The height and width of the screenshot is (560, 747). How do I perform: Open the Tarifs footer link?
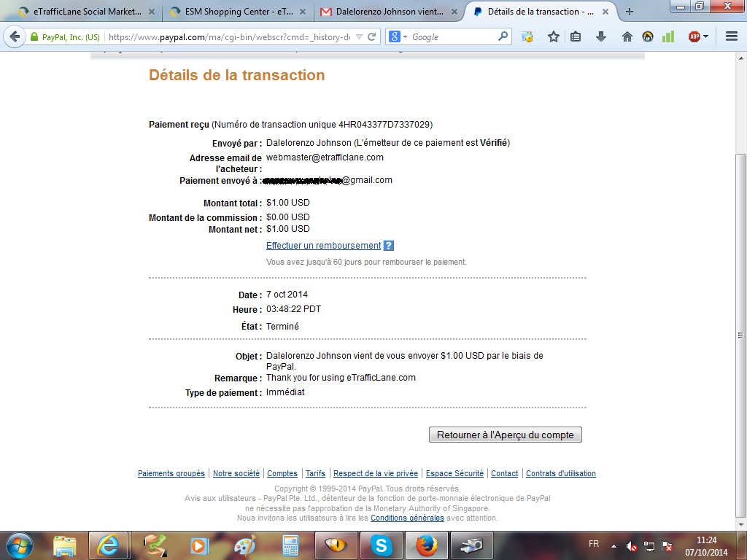pos(315,473)
